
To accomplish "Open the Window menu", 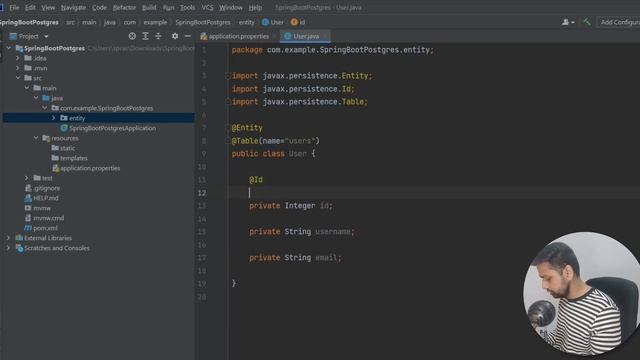I will [231, 7].
